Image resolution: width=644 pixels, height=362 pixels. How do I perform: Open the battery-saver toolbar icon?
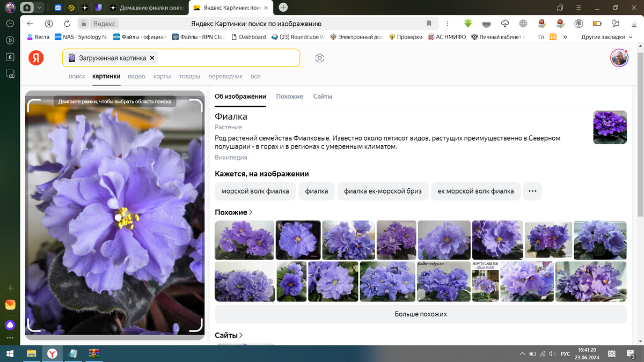(x=597, y=24)
